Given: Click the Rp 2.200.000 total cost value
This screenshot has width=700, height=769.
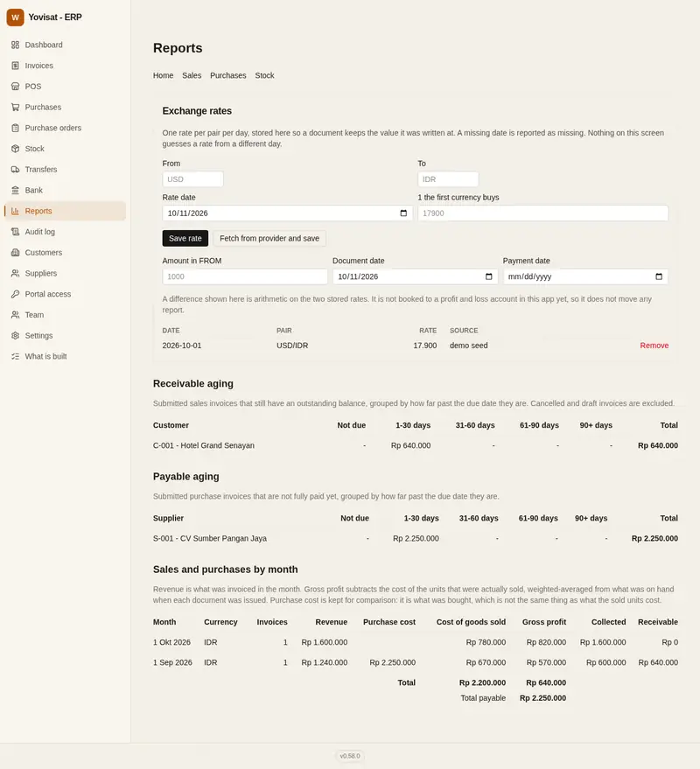Looking at the screenshot, I should [x=482, y=682].
